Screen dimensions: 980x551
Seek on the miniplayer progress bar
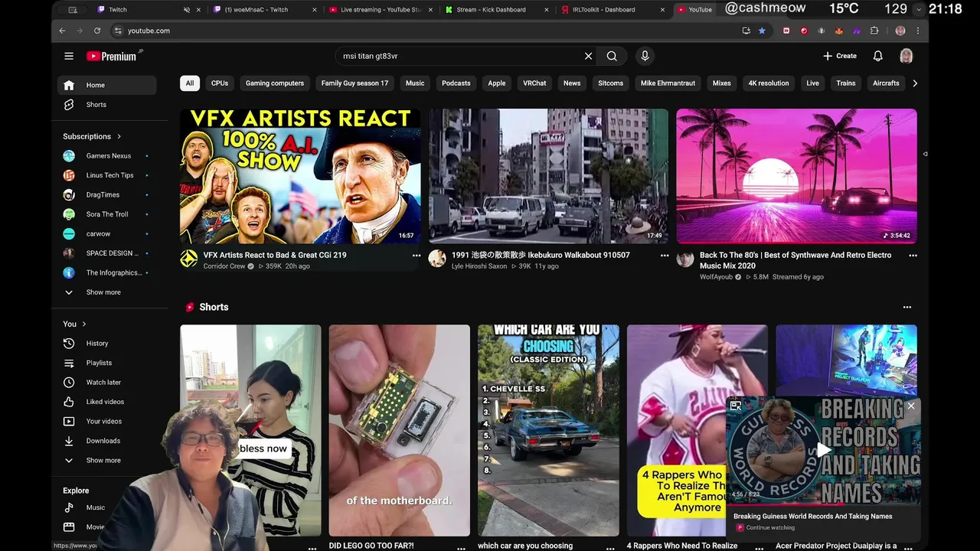[823, 505]
